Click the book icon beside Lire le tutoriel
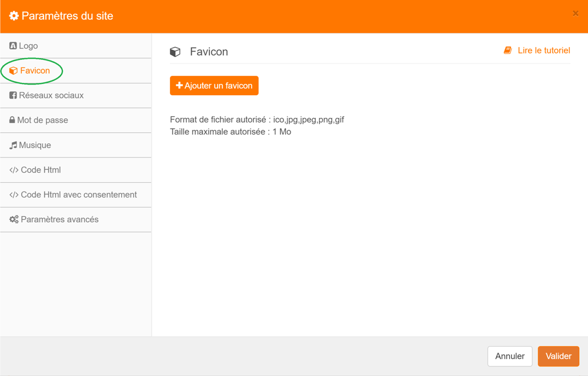 pos(508,51)
